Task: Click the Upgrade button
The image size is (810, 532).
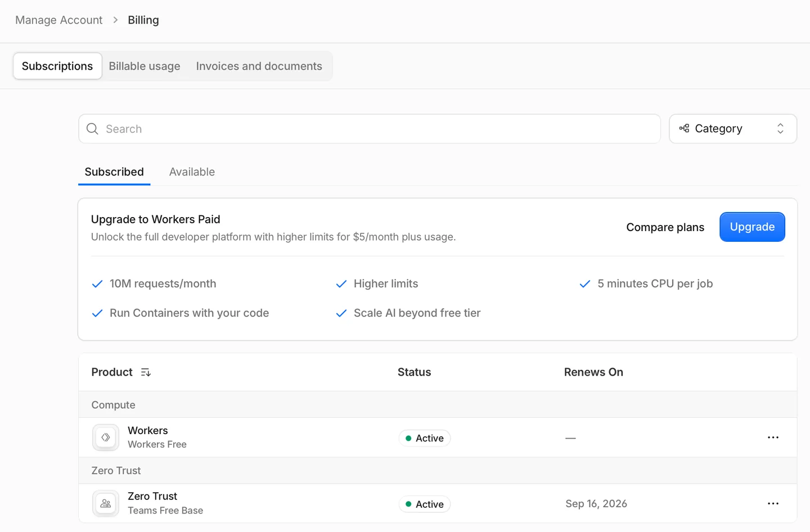Action: (x=752, y=227)
